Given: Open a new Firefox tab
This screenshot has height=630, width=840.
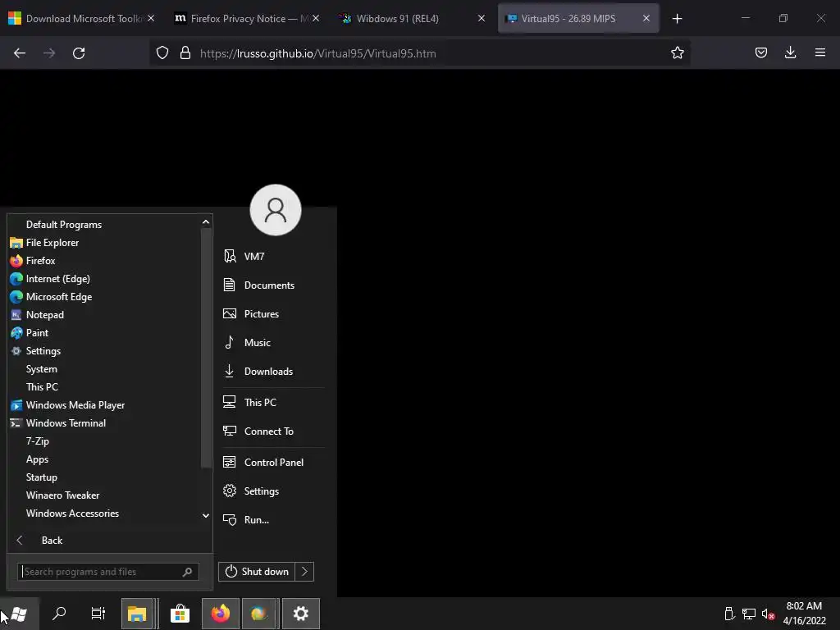Looking at the screenshot, I should point(677,19).
